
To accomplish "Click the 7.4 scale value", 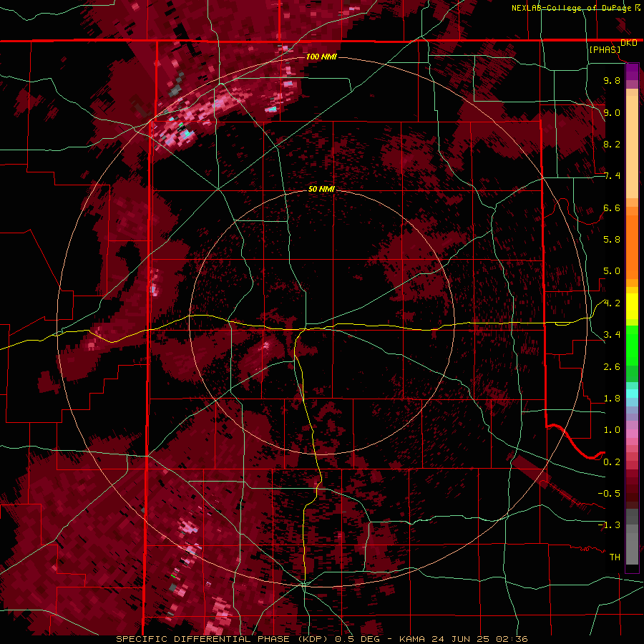I will (612, 176).
